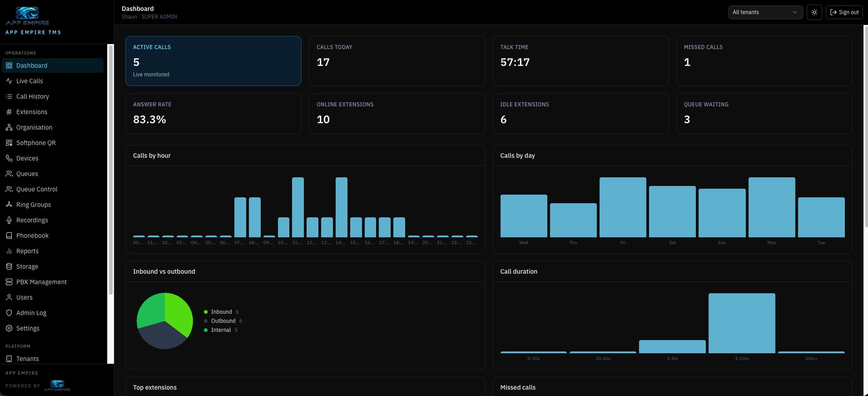This screenshot has height=396, width=868.
Task: Click the sidebar vertical scrollbar
Action: [x=110, y=170]
